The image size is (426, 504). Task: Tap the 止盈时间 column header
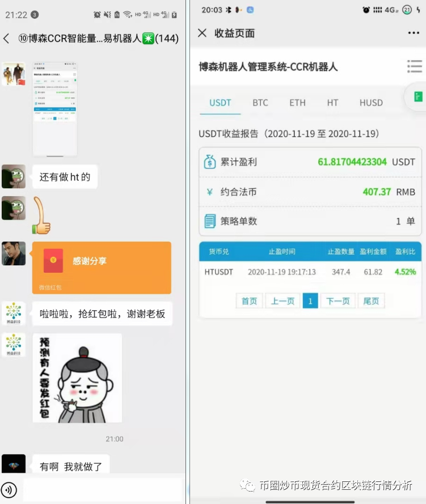282,251
